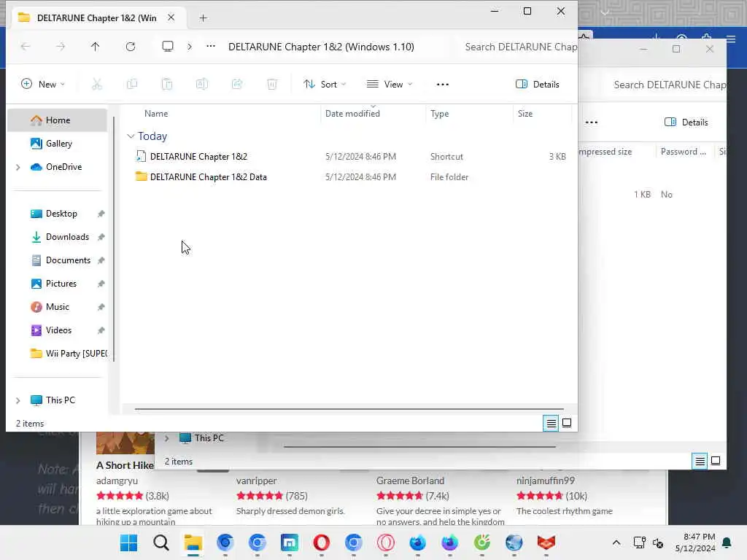The width and height of the screenshot is (747, 560).
Task: Go back with the left arrow
Action: point(26,46)
